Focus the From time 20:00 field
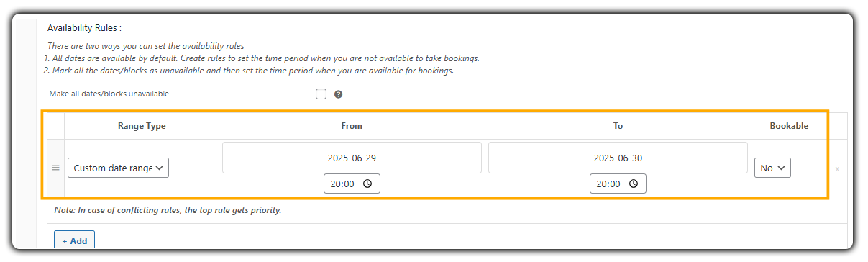The height and width of the screenshot is (262, 868). coord(352,184)
